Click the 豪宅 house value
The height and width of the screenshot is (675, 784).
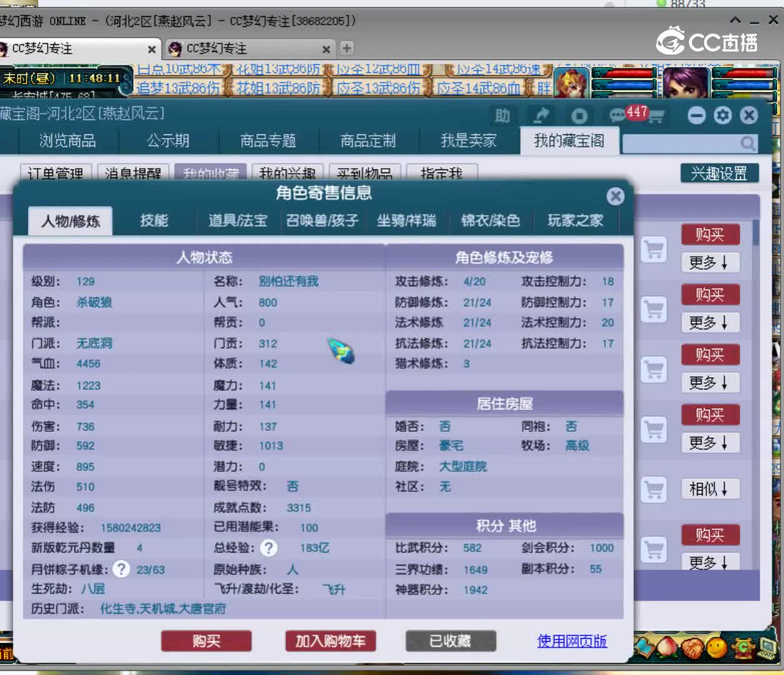point(451,446)
